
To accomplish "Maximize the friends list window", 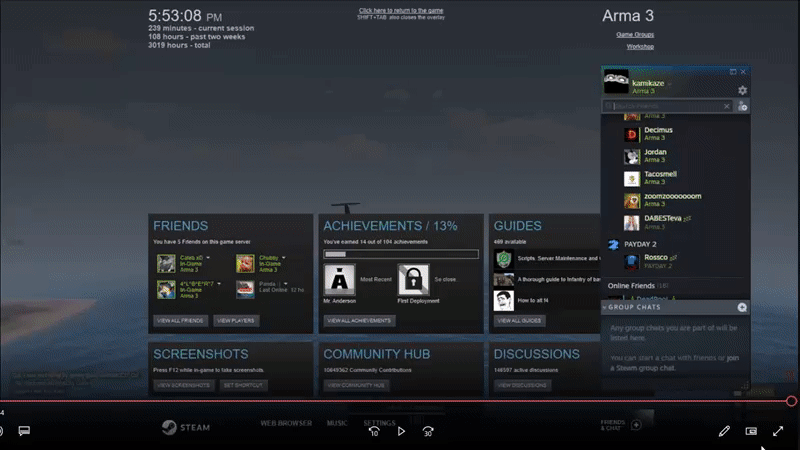I will point(733,72).
